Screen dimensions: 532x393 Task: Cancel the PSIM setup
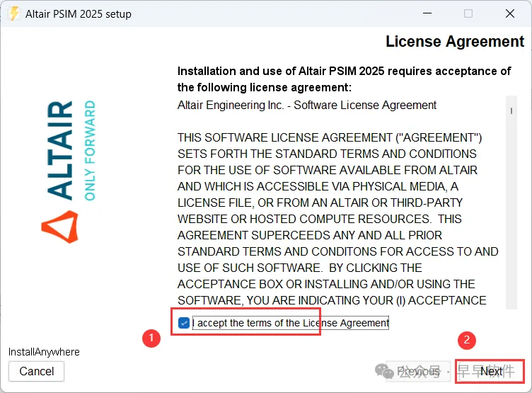point(36,371)
